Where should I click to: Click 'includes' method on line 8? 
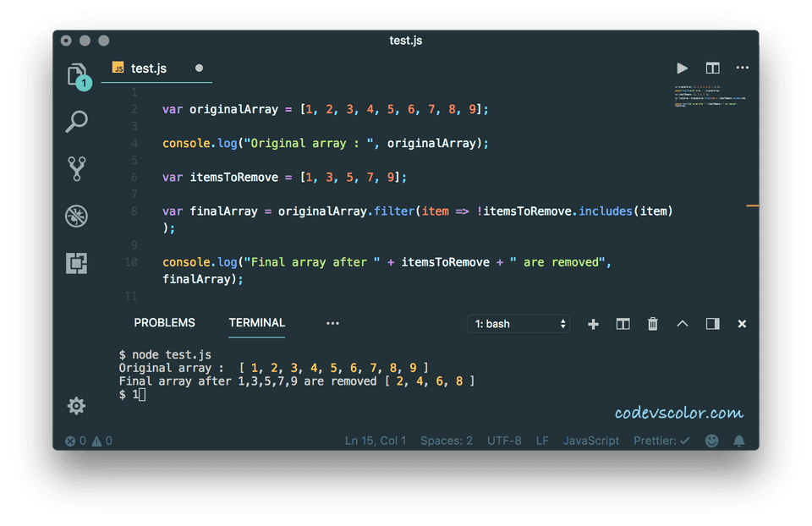pyautogui.click(x=606, y=211)
